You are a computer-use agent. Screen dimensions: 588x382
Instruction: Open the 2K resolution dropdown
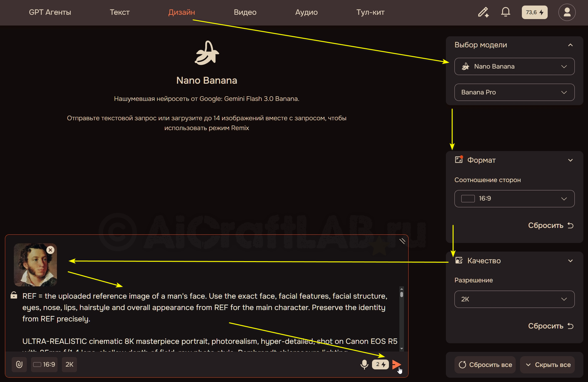[514, 299]
